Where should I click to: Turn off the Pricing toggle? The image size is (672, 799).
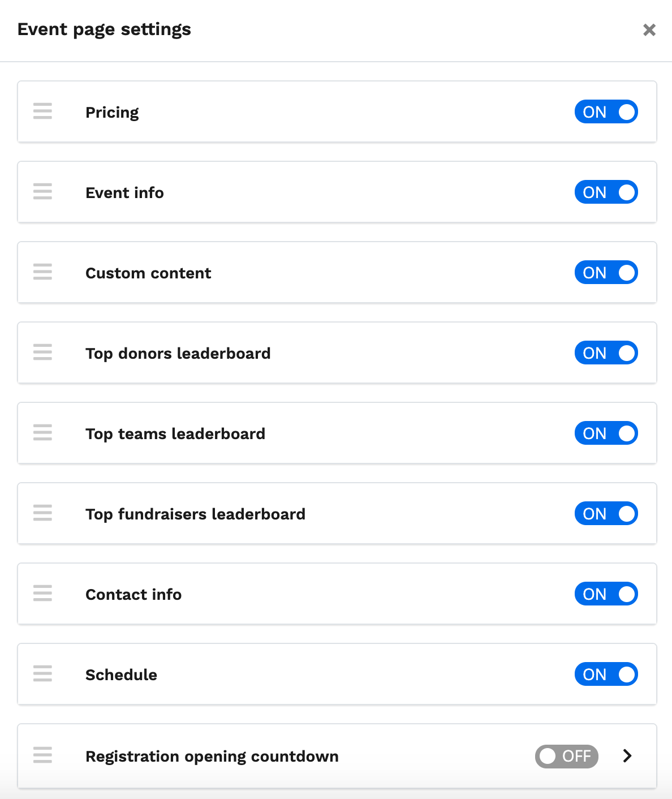pyautogui.click(x=606, y=112)
